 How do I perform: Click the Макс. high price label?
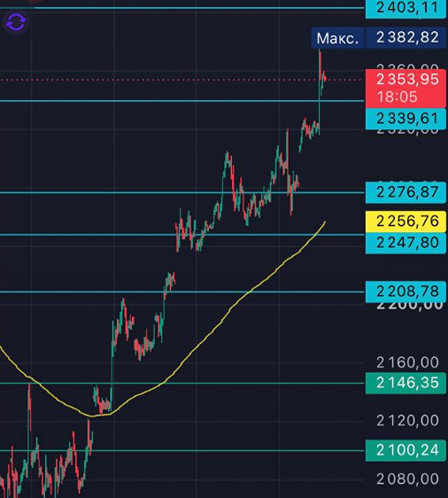click(337, 38)
